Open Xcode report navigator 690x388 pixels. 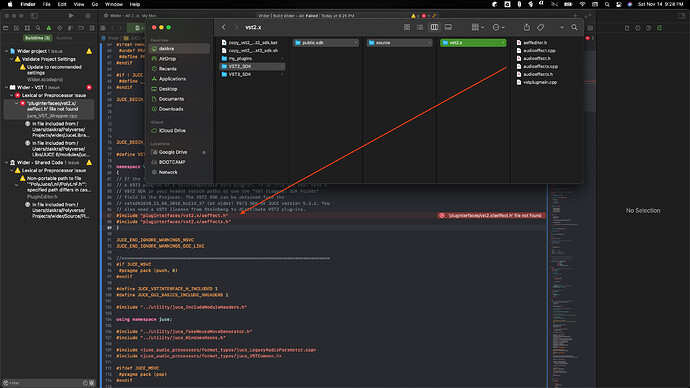pos(92,28)
